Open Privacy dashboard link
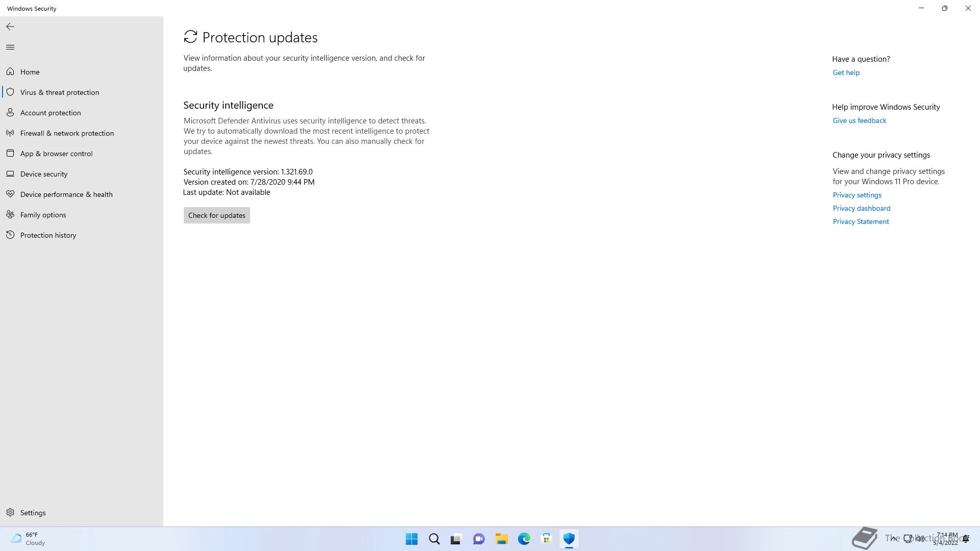This screenshot has width=980, height=551. (861, 208)
